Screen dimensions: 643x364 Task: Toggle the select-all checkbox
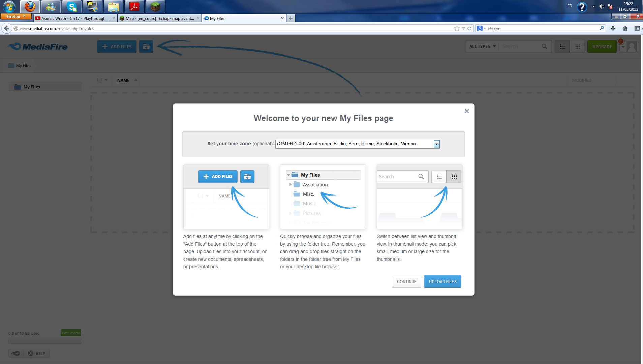pyautogui.click(x=99, y=80)
